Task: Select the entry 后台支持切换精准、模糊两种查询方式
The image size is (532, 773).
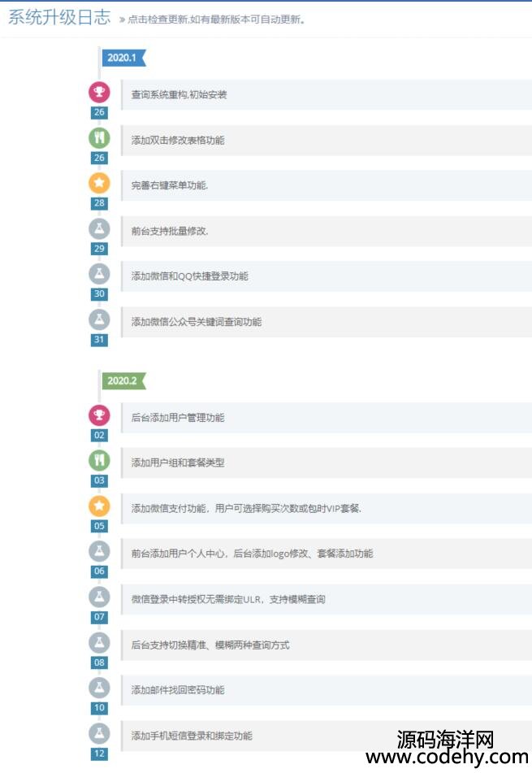Action: tap(326, 645)
